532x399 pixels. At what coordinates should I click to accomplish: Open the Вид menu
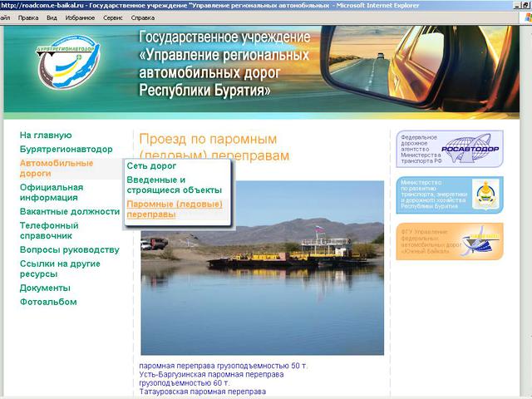tap(52, 18)
